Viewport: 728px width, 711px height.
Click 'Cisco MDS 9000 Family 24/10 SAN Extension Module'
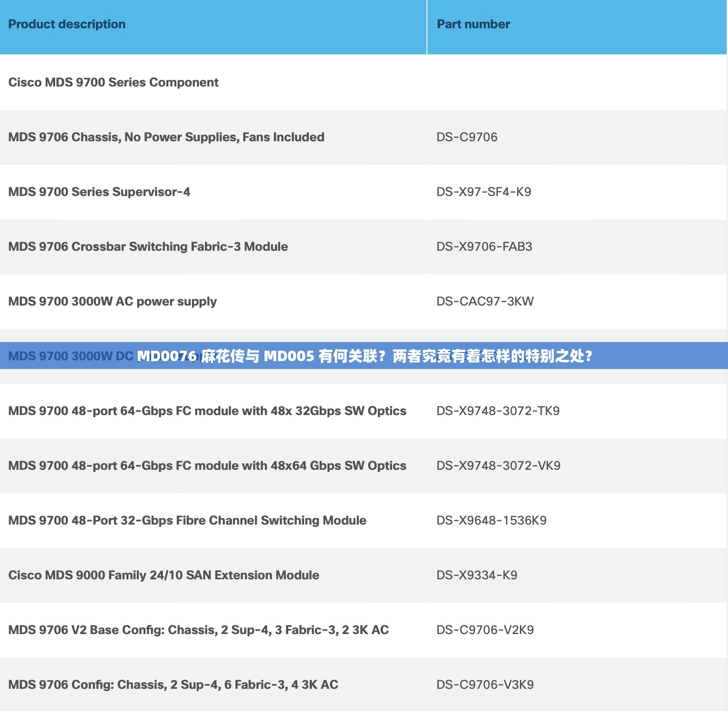pos(164,575)
